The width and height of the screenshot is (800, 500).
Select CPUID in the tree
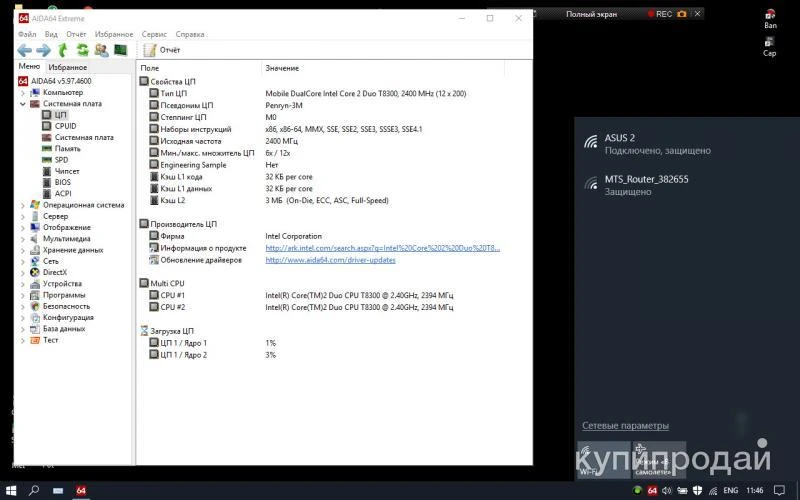[65, 126]
